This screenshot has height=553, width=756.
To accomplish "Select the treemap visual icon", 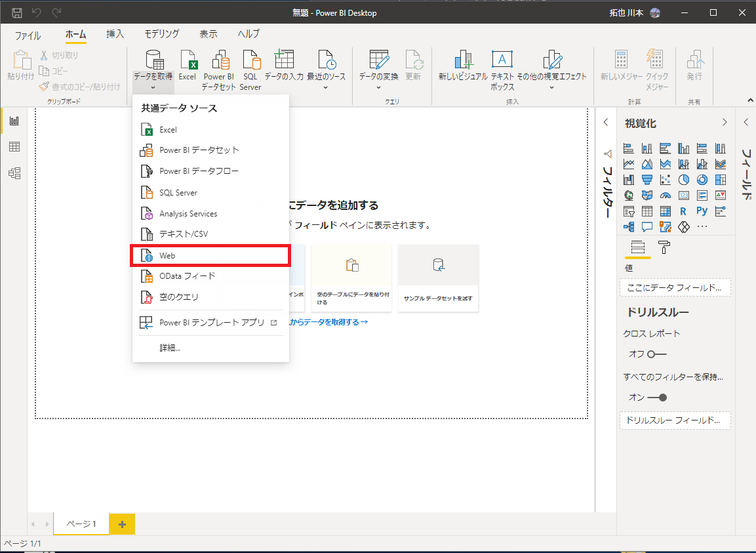I will pyautogui.click(x=721, y=179).
